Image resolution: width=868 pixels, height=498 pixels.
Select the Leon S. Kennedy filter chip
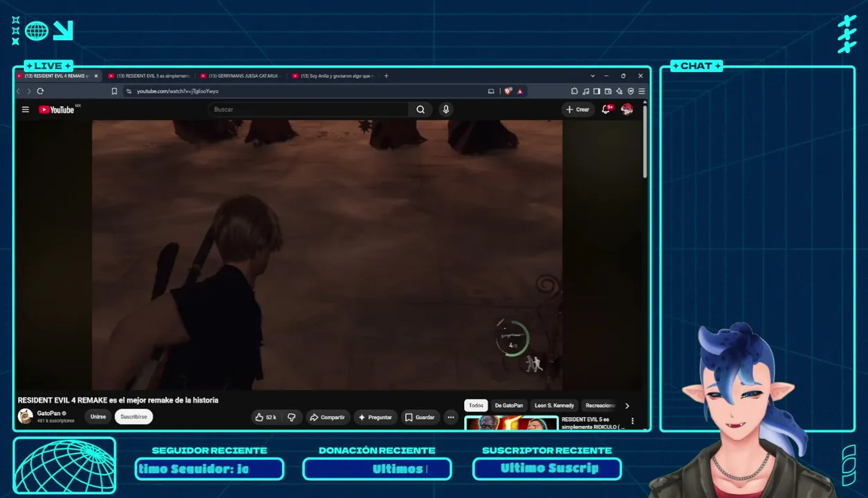click(554, 406)
